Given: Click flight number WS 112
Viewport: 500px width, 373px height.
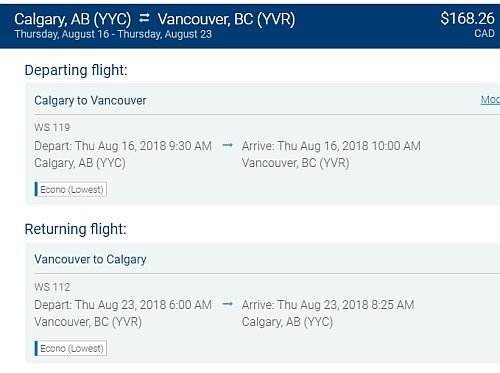Looking at the screenshot, I should pos(52,287).
